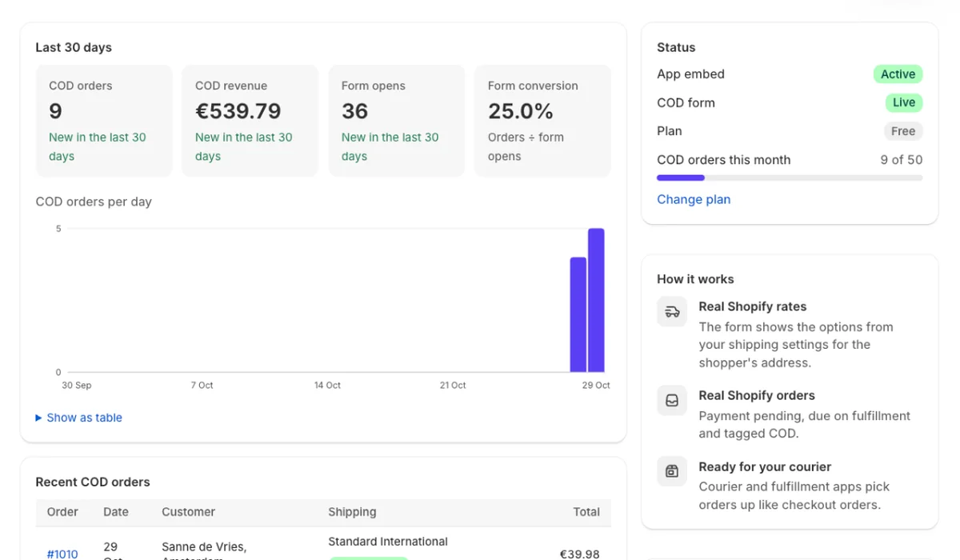Click the Total column header
This screenshot has width=960, height=560.
click(586, 512)
